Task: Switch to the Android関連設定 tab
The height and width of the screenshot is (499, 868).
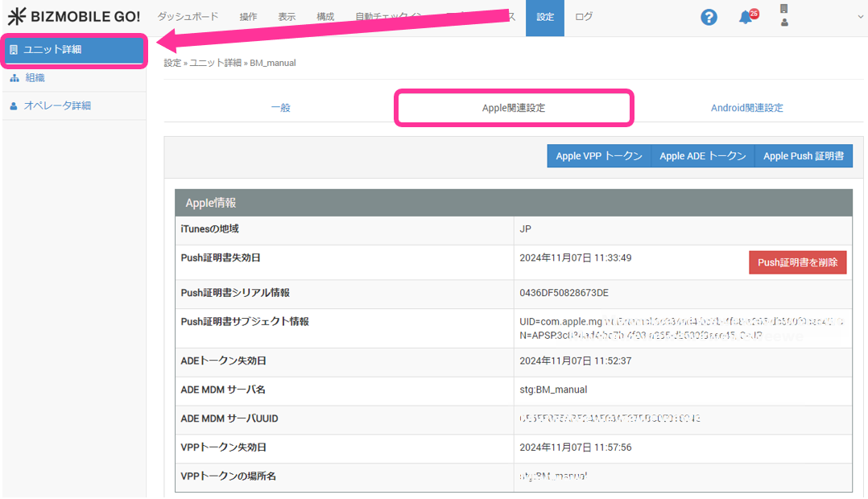Action: [x=746, y=108]
